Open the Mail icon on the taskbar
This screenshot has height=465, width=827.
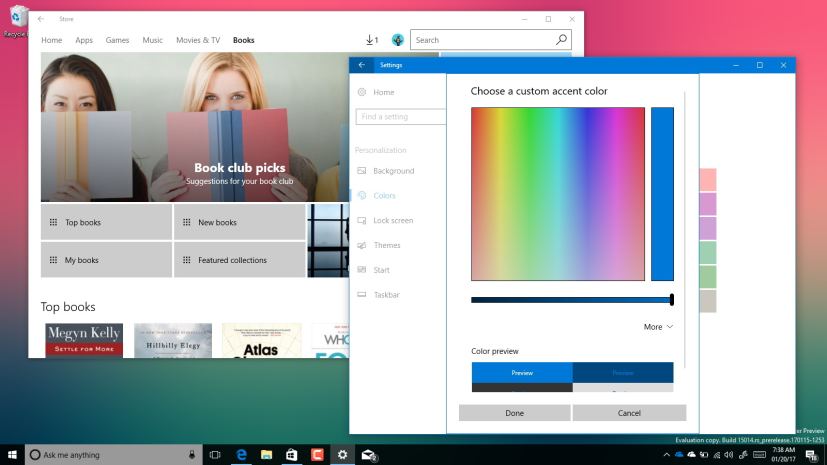click(368, 454)
